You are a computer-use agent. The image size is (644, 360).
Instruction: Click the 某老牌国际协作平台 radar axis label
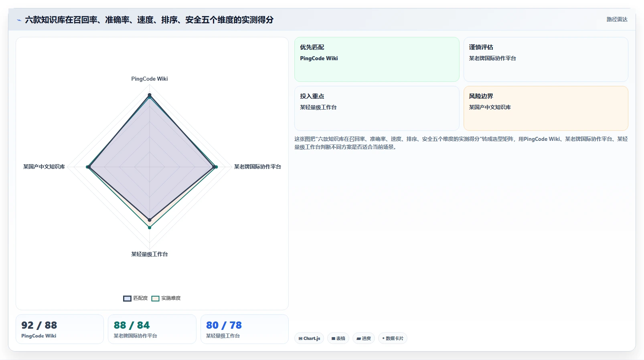coord(257,167)
